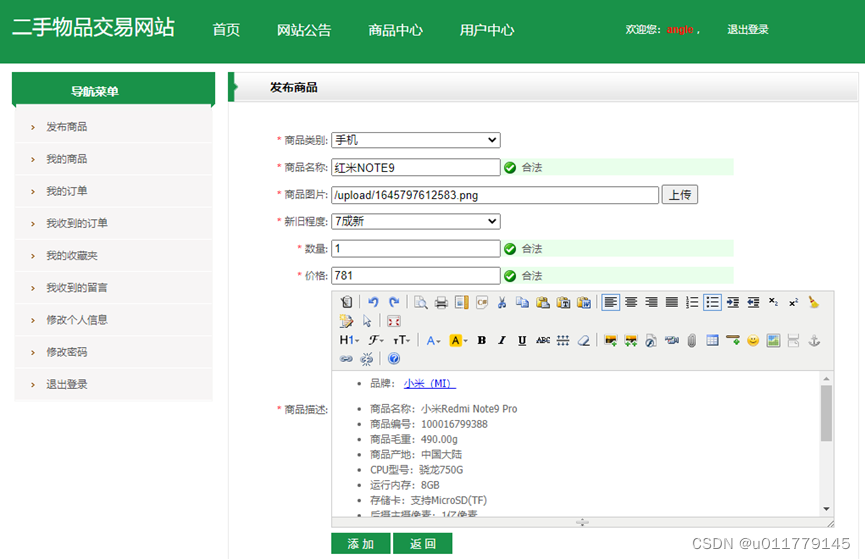Click the print icon in editor toolbar
Image resolution: width=865 pixels, height=559 pixels.
tap(441, 302)
